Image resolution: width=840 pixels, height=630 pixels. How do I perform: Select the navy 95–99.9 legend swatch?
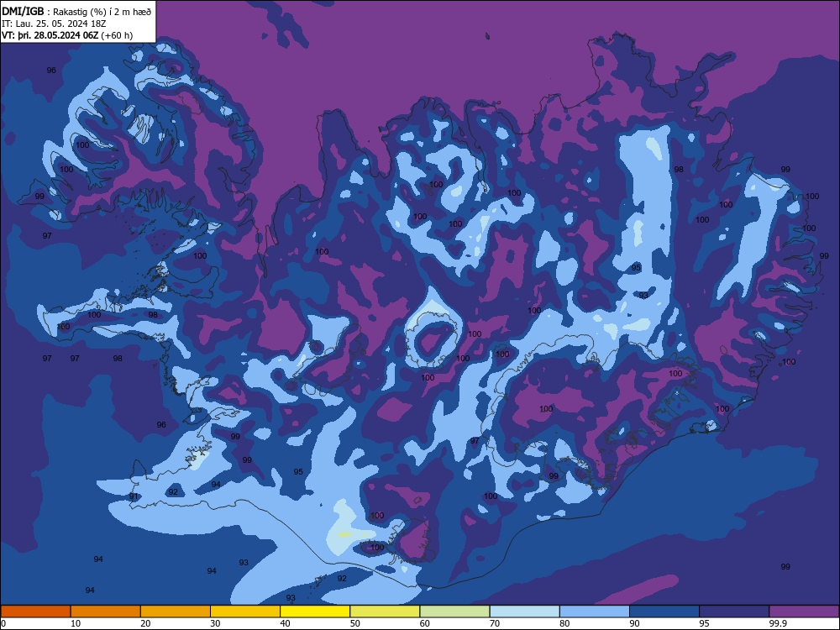click(734, 612)
